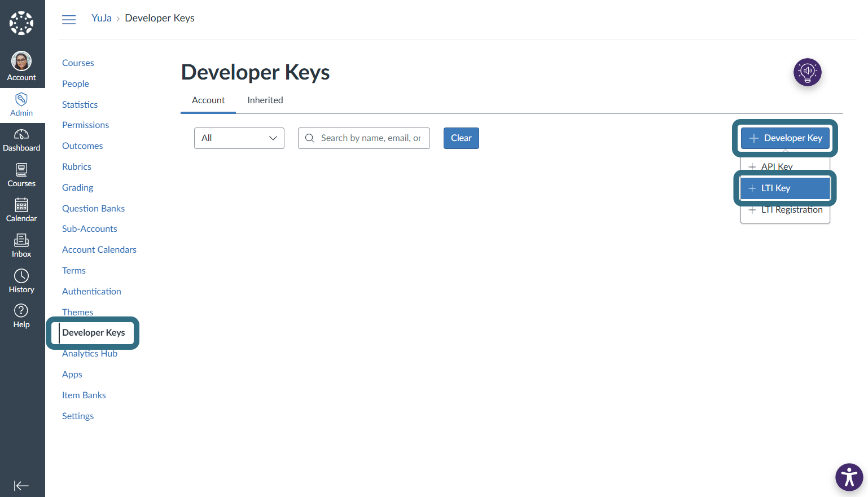Clear the search filter

pos(461,138)
